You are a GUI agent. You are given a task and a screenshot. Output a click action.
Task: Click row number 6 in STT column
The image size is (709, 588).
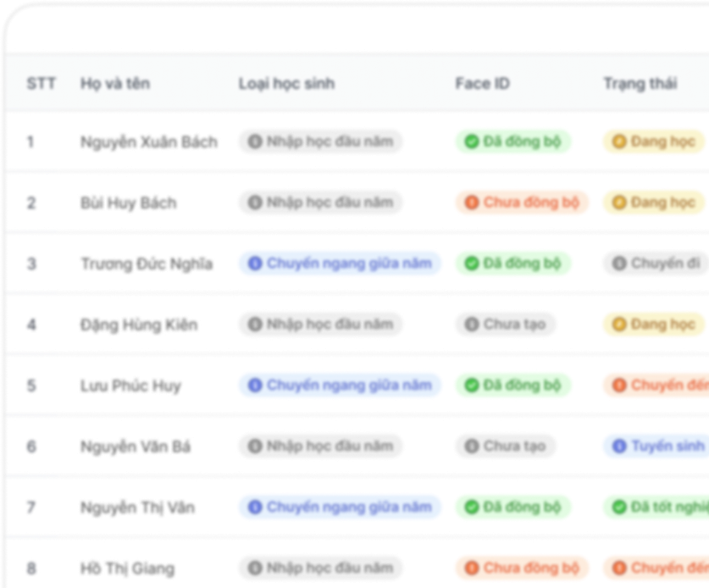point(31,447)
